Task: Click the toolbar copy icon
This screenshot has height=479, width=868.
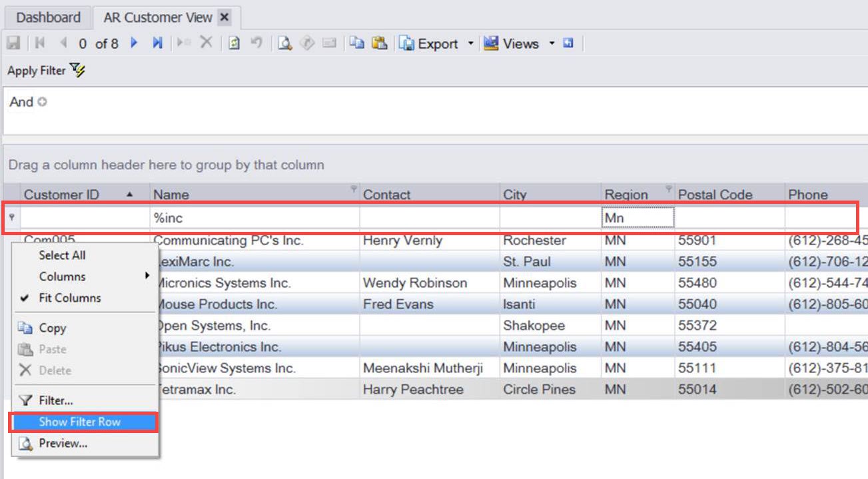Action: tap(358, 43)
